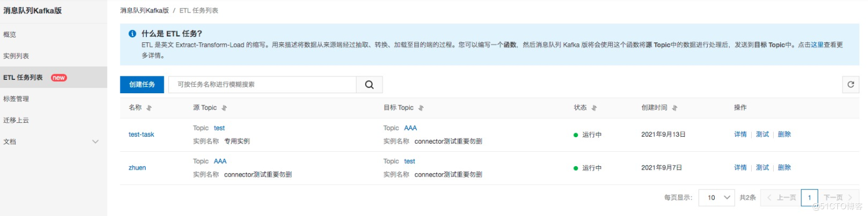
Task: Sort by 源 Topic column sort icon
Action: 225,108
